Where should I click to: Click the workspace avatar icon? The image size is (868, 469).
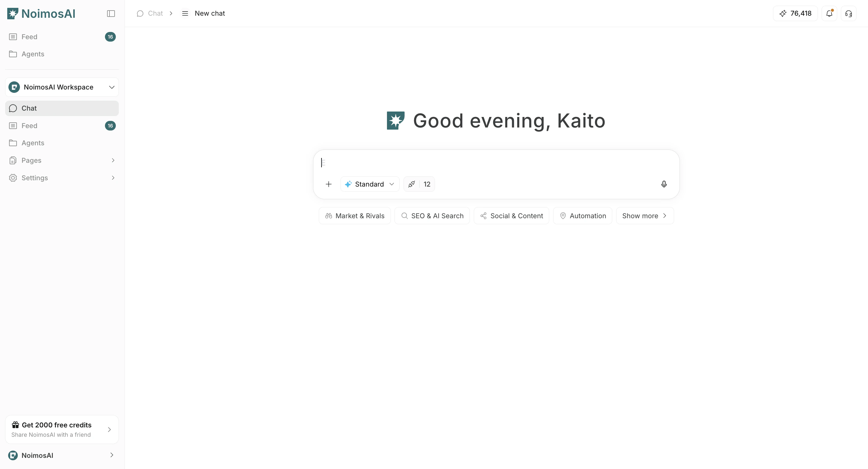[x=14, y=87]
